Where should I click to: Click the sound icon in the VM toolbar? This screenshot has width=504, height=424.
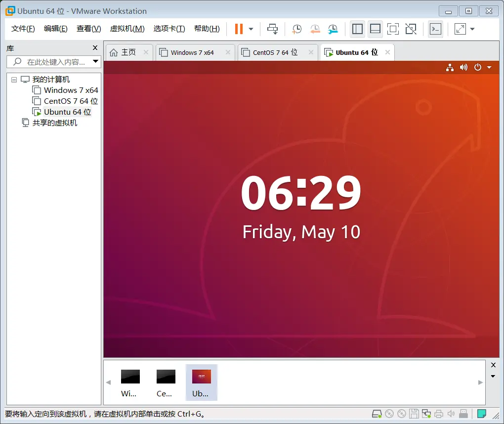[463, 67]
